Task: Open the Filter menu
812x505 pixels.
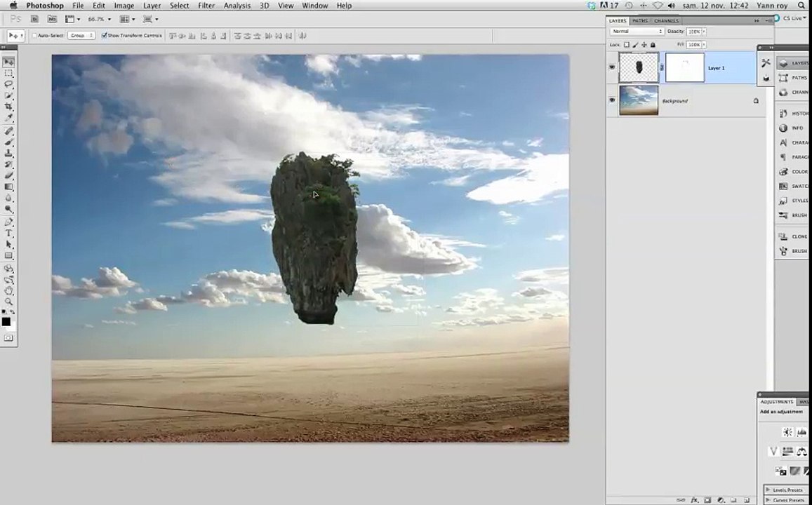Action: (x=206, y=6)
